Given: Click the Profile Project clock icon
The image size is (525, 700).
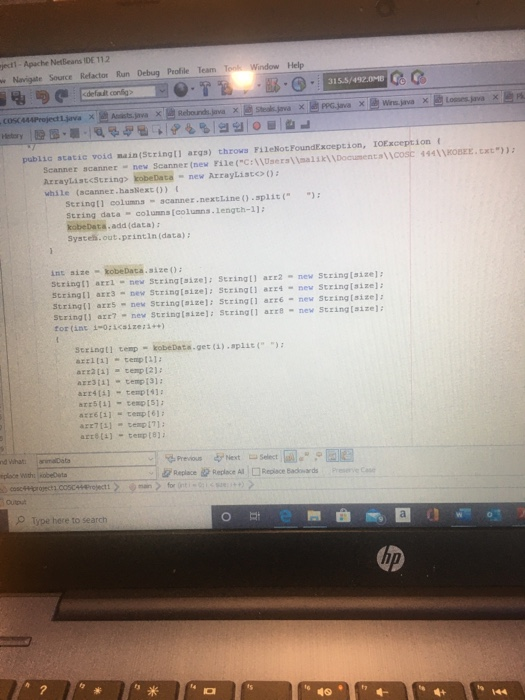Looking at the screenshot, I should 299,84.
